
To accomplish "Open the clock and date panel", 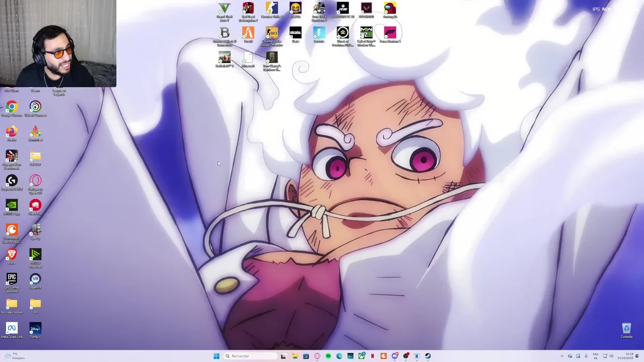I will click(625, 356).
